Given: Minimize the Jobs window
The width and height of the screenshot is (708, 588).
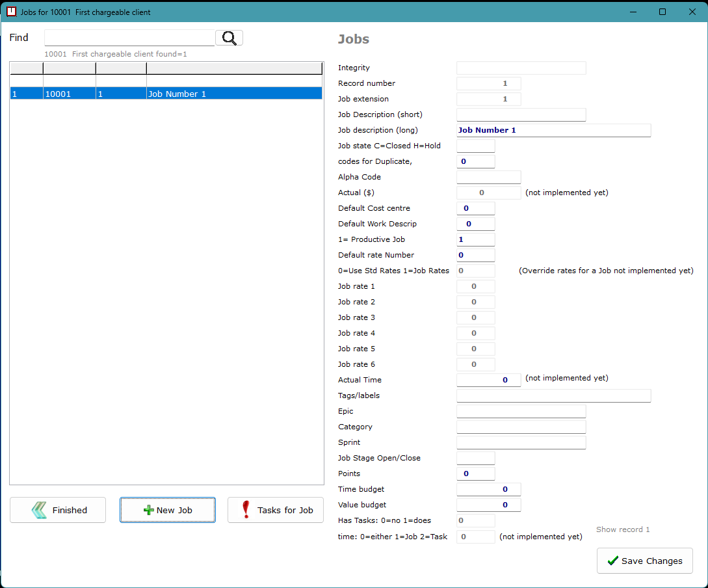Looking at the screenshot, I should click(x=632, y=12).
